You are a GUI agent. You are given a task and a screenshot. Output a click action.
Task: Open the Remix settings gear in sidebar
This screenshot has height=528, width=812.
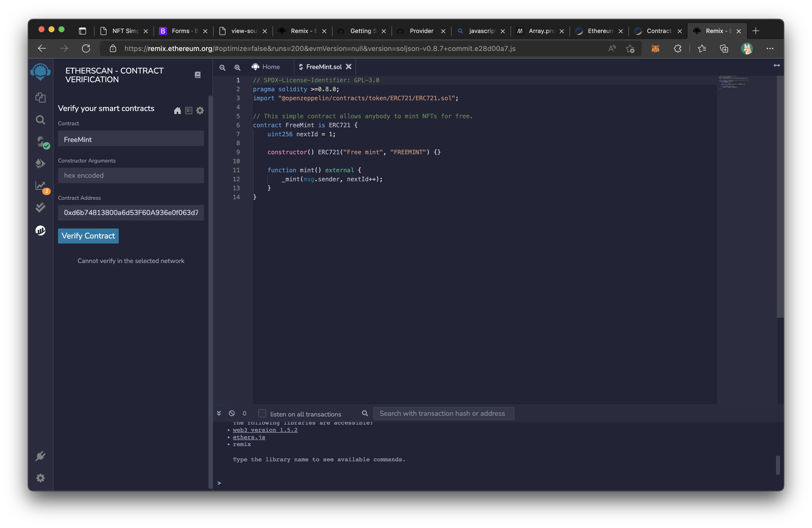[40, 478]
